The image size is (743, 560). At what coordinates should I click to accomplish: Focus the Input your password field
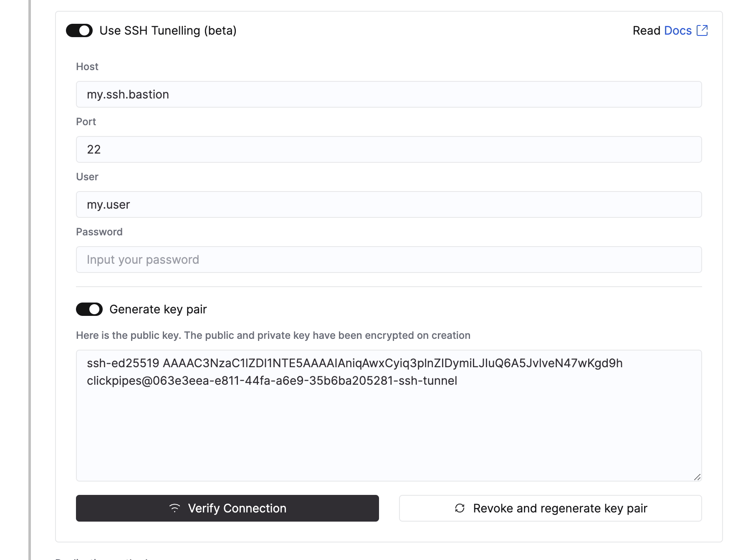pos(389,259)
